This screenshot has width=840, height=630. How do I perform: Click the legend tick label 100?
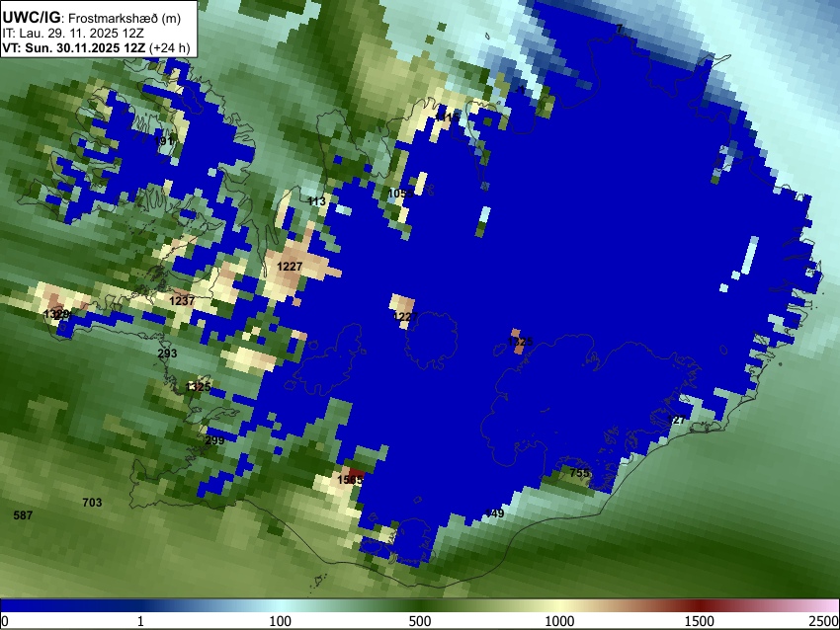(281, 621)
